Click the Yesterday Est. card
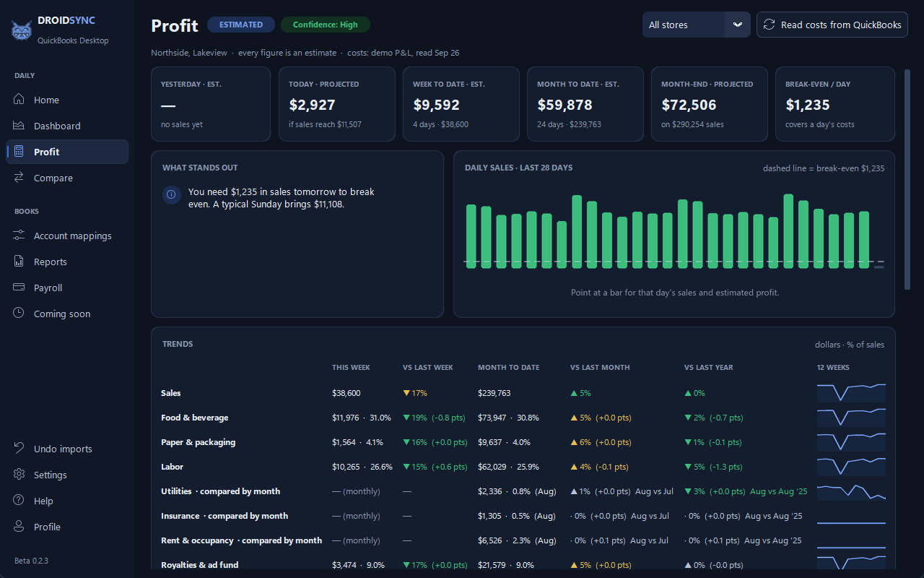This screenshot has width=924, height=578. (x=211, y=104)
